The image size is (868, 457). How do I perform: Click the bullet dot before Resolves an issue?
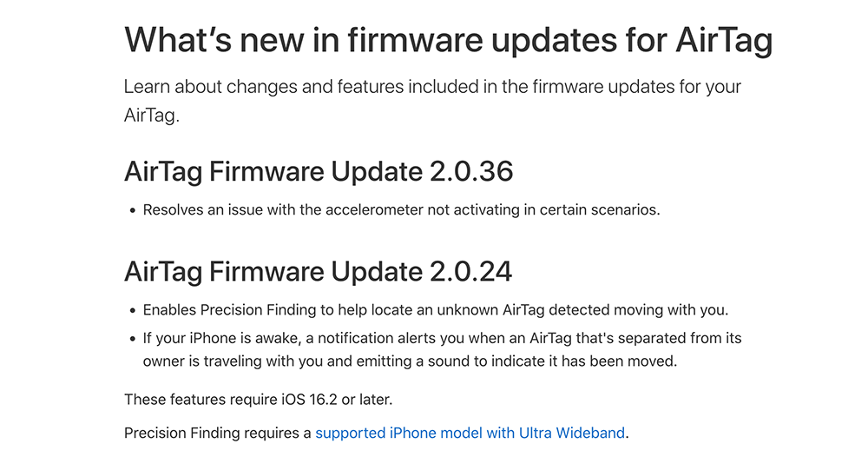[132, 211]
